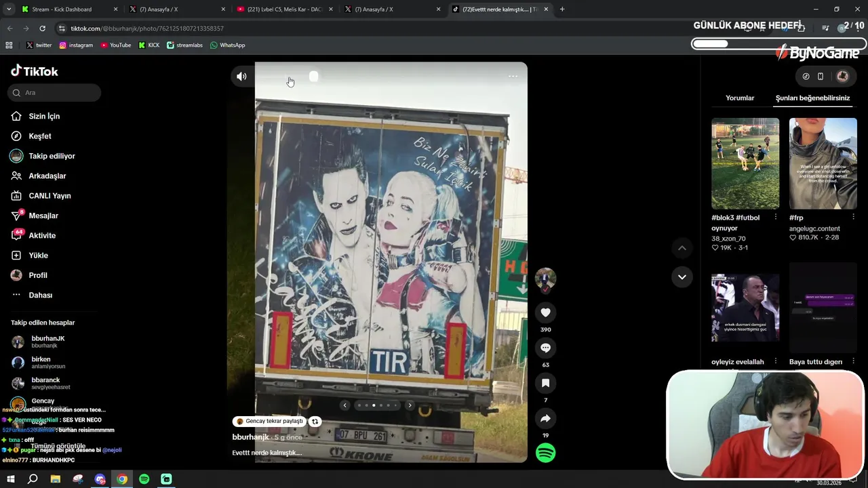Go to the previous post with the up chevron

coord(682,248)
